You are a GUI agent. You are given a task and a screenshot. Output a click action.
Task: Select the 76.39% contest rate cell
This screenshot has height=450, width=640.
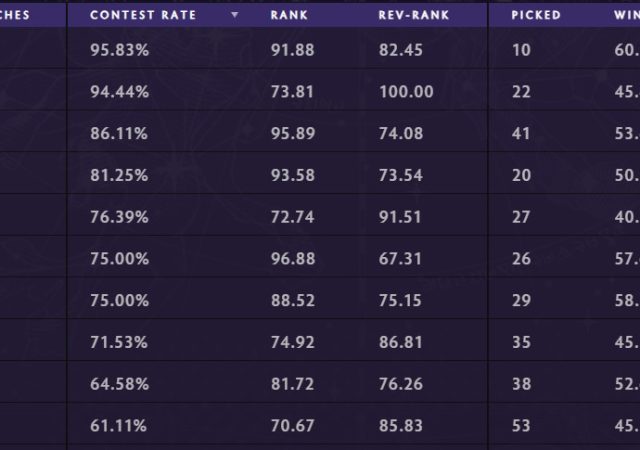(x=118, y=217)
